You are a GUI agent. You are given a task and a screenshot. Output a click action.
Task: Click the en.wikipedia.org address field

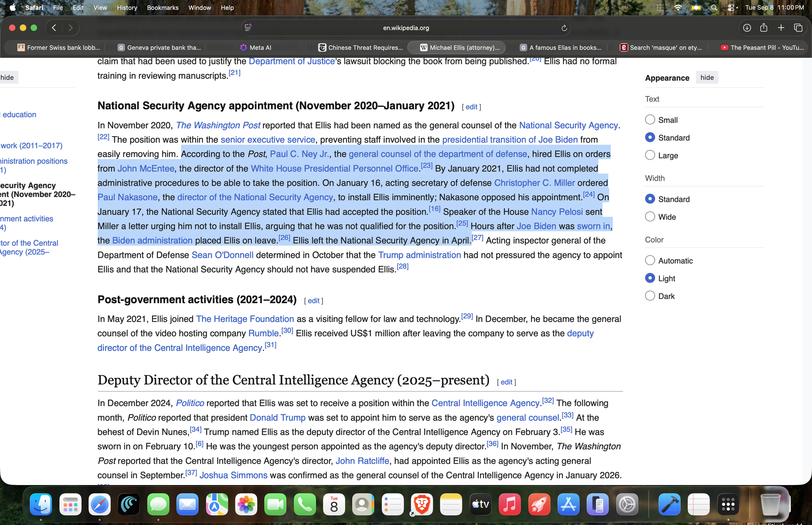pyautogui.click(x=405, y=28)
